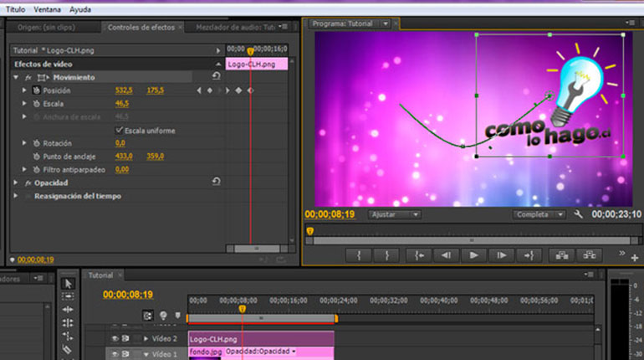Collapse the Vídeo 1 track
This screenshot has height=360, width=644.
(146, 354)
